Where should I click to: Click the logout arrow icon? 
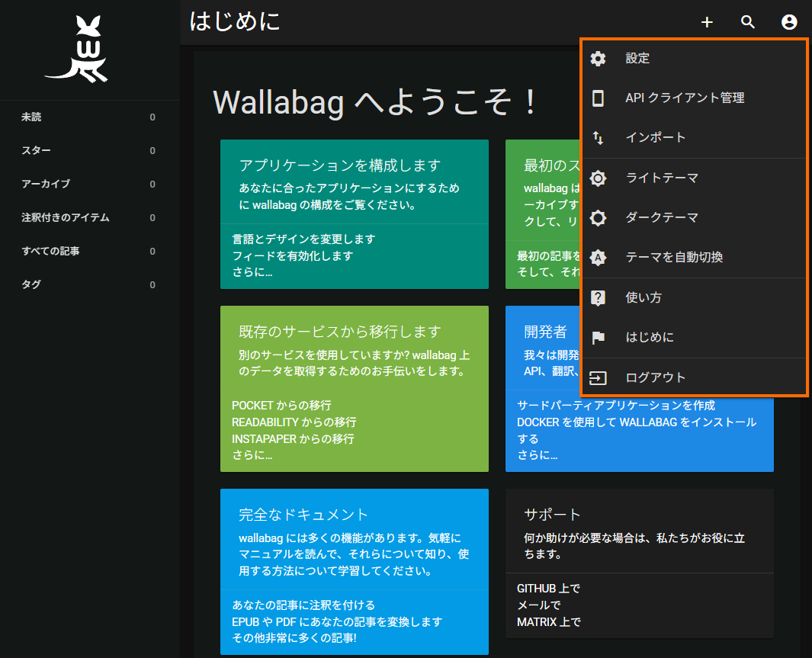(x=598, y=378)
